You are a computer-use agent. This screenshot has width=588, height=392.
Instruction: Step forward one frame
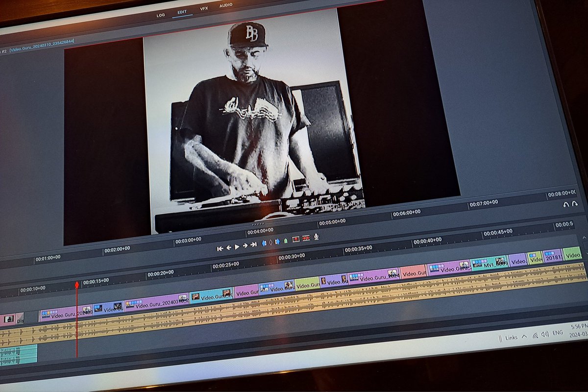(x=245, y=245)
